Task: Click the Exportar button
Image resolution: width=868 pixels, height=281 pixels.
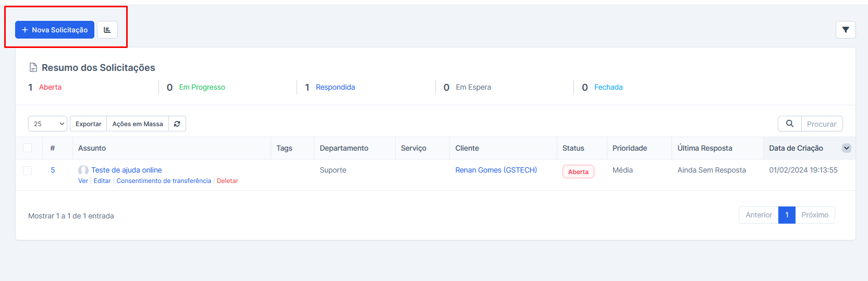Action: (88, 124)
